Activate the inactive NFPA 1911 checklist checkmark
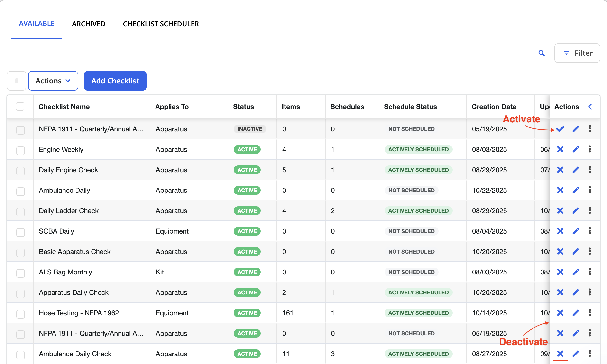 (x=560, y=129)
